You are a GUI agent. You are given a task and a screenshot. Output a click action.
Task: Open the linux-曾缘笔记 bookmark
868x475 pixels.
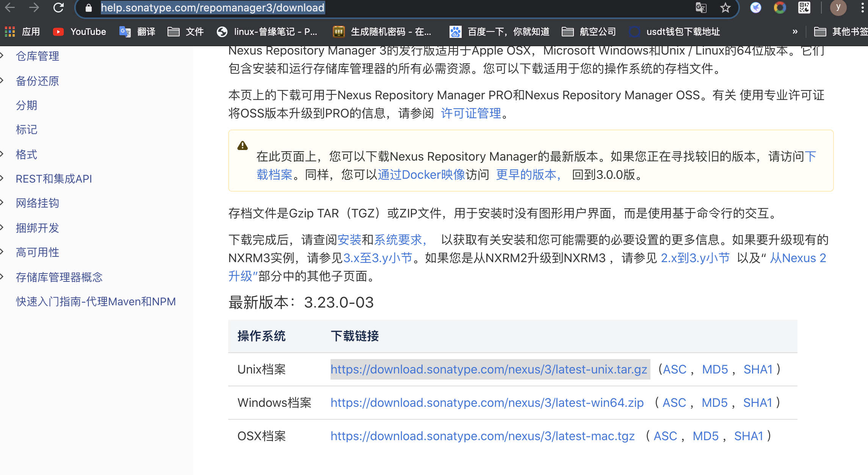coord(267,32)
